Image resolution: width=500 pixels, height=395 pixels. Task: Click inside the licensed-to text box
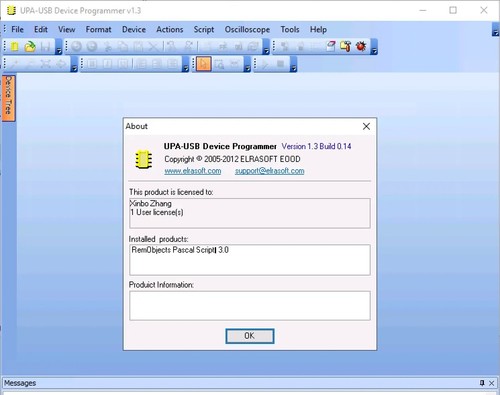click(250, 213)
